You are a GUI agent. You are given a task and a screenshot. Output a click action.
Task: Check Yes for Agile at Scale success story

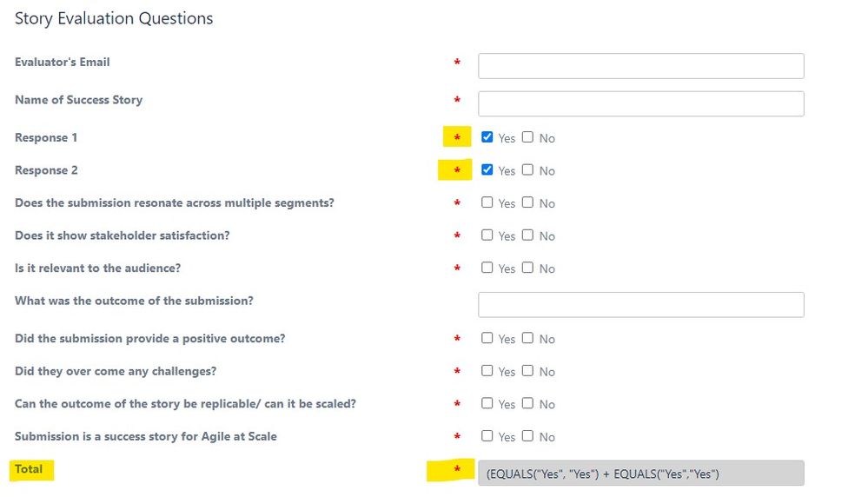(487, 435)
